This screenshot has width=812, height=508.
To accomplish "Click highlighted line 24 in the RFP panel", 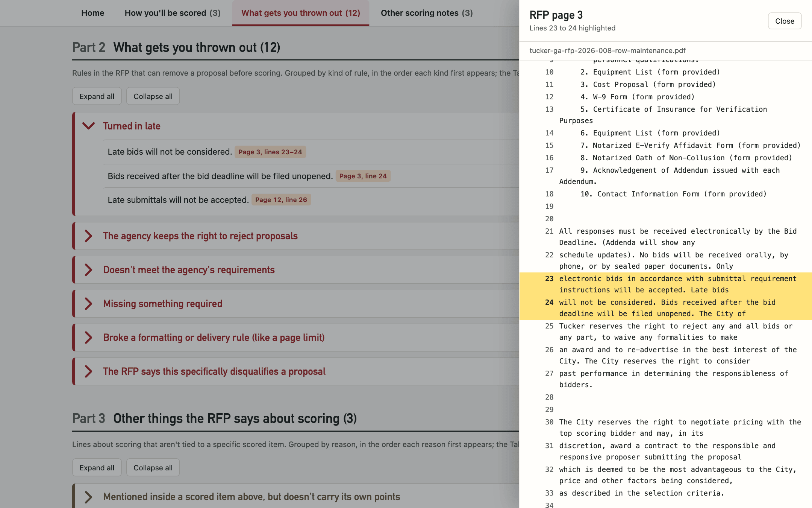I will 665,308.
